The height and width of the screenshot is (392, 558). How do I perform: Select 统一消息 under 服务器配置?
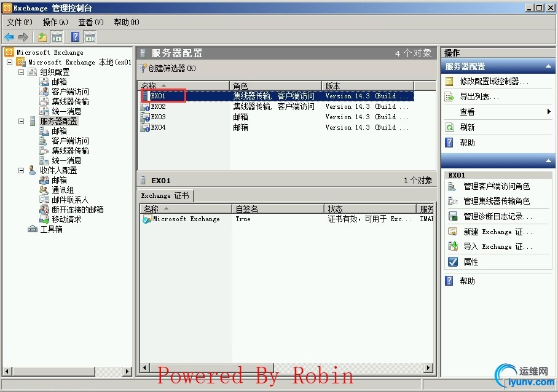[66, 161]
